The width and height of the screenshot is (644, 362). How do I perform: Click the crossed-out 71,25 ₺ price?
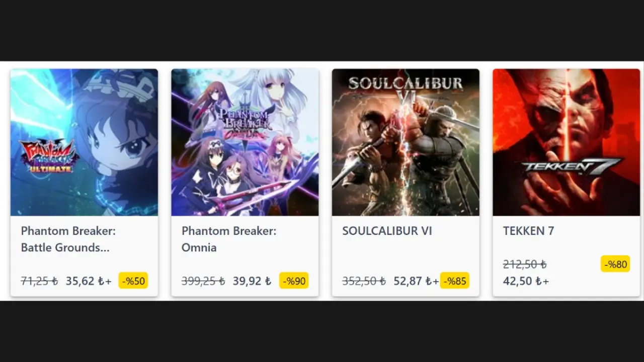click(x=40, y=281)
